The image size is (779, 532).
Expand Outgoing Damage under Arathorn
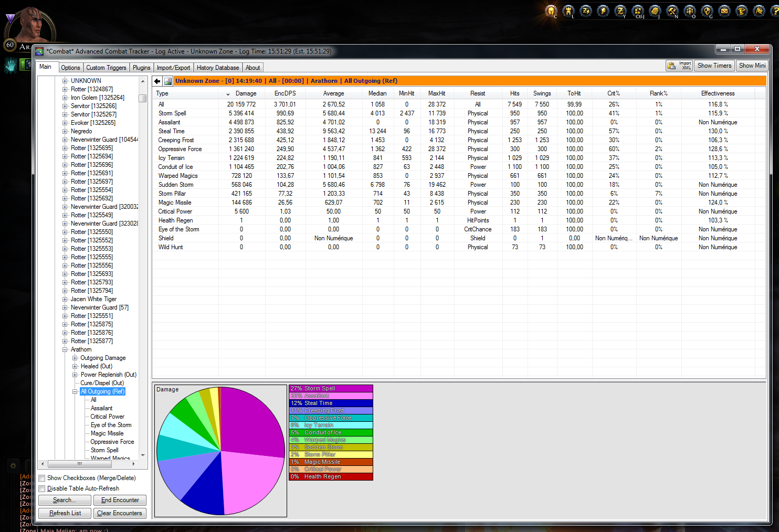(x=75, y=358)
